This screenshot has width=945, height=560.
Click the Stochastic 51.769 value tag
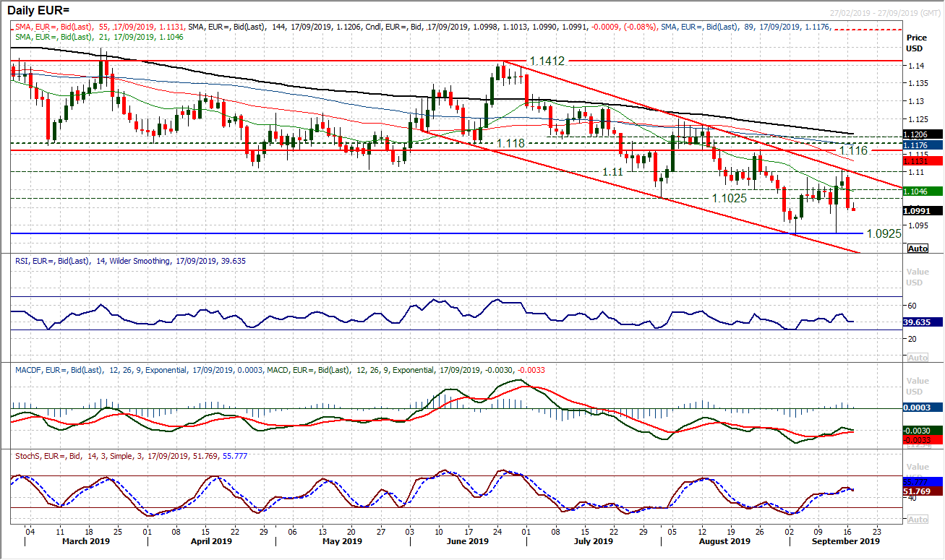click(x=923, y=491)
